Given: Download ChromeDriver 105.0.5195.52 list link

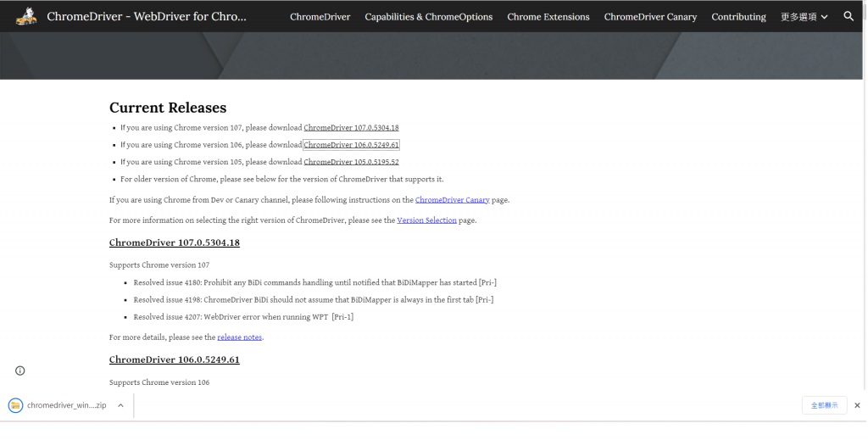Looking at the screenshot, I should [x=351, y=162].
